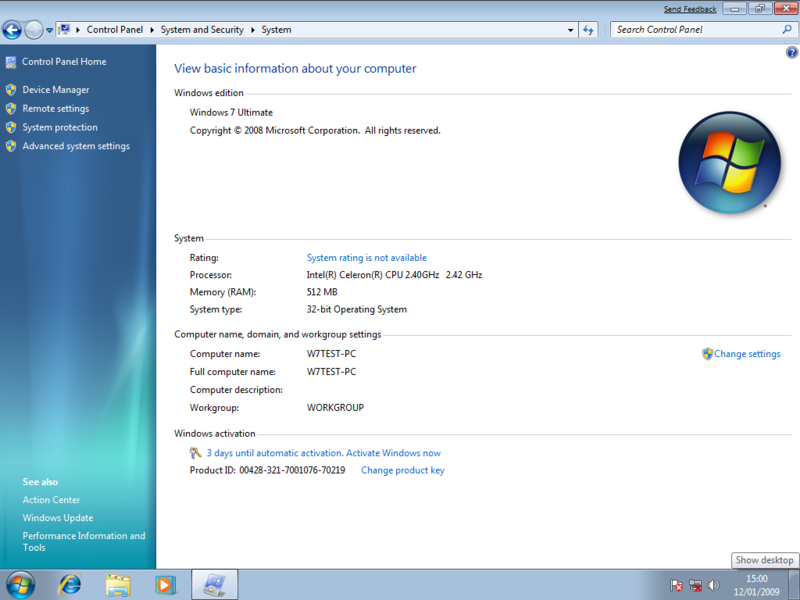
Task: Refresh the page with the refresh button
Action: [588, 30]
